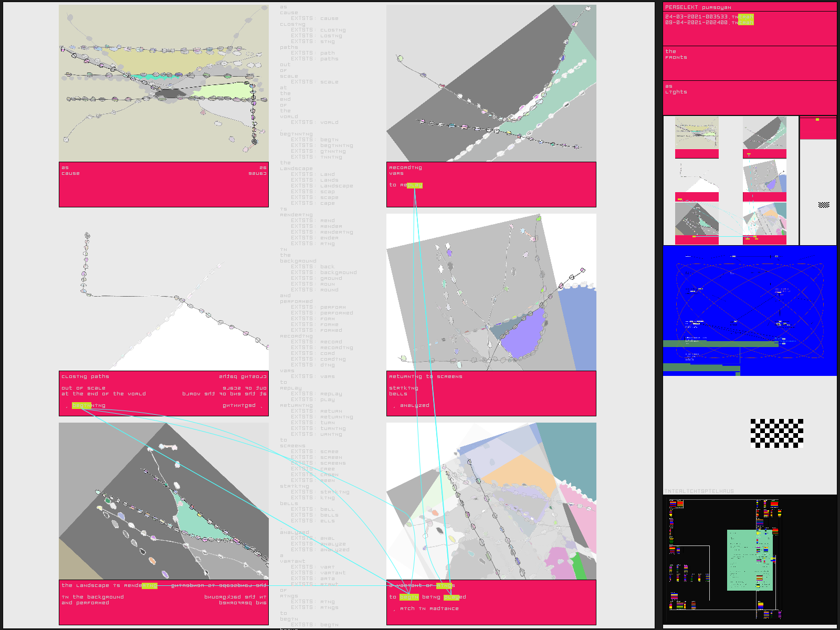Click highlighted "begin" in "to begin being played"
The width and height of the screenshot is (840, 630).
(409, 597)
